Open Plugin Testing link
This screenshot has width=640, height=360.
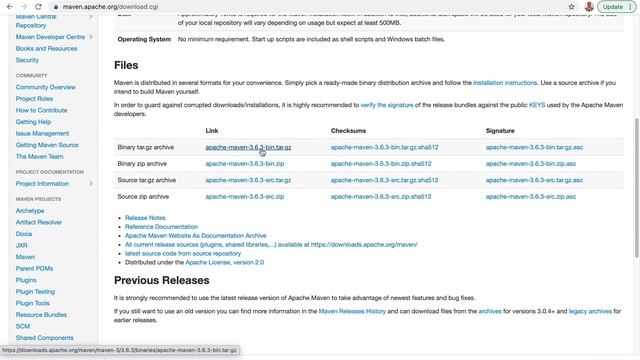pyautogui.click(x=35, y=291)
